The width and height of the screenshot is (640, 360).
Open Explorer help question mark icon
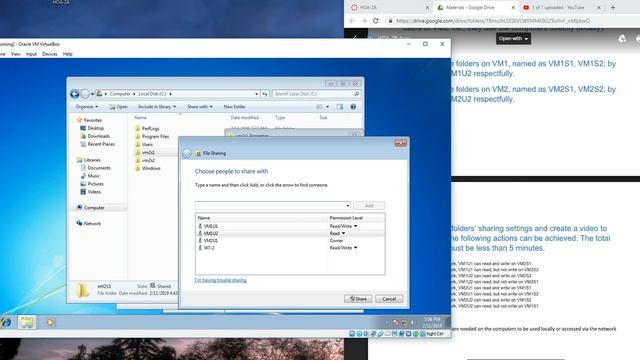[x=353, y=107]
